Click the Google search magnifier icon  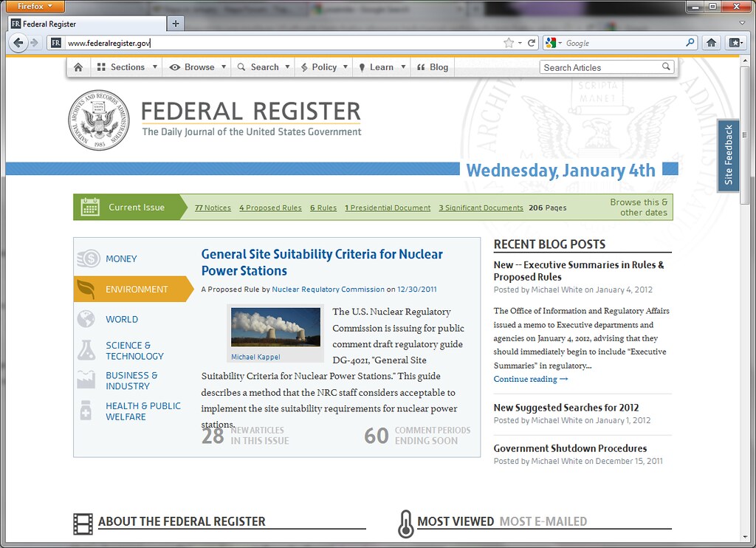coord(690,42)
